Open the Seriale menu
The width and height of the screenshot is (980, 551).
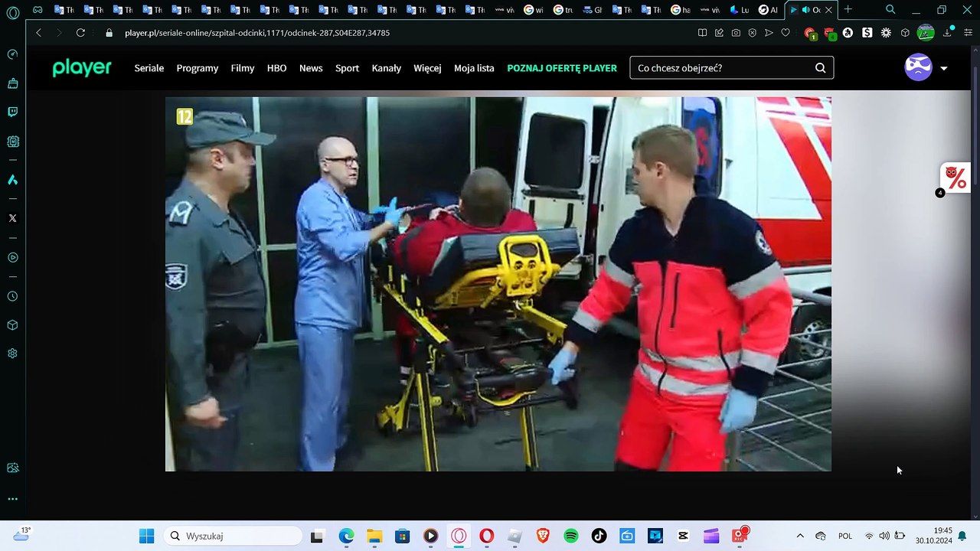149,68
